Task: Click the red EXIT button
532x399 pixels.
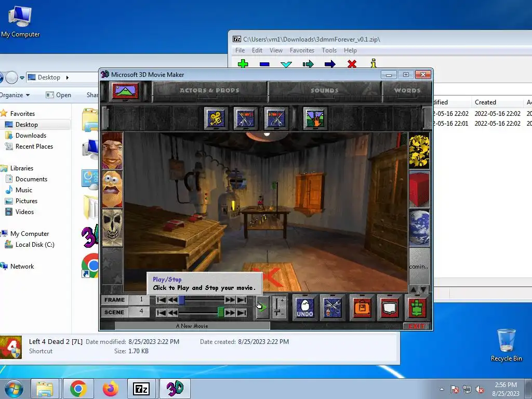Action: (x=417, y=326)
